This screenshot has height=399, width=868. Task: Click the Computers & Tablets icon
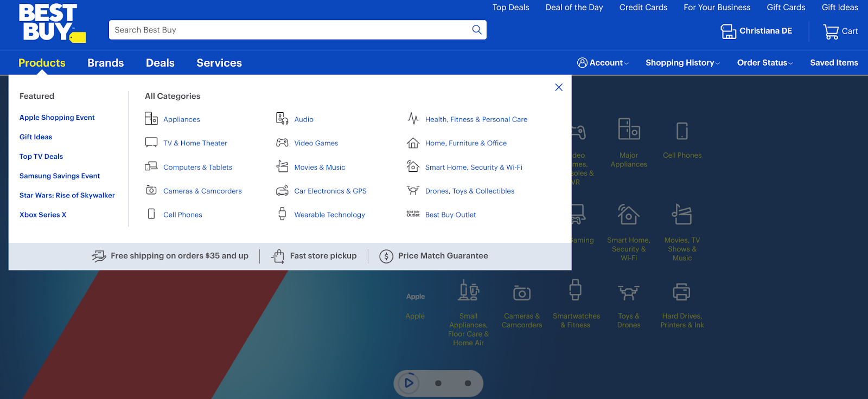point(151,166)
